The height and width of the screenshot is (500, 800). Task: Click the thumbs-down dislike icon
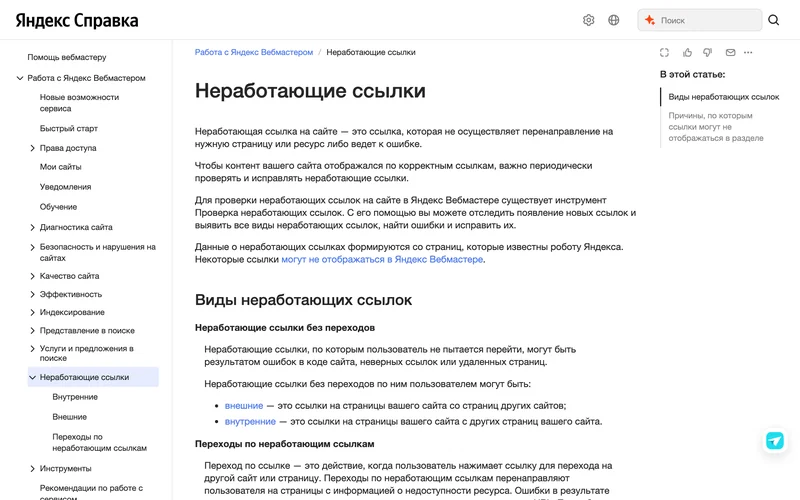708,53
